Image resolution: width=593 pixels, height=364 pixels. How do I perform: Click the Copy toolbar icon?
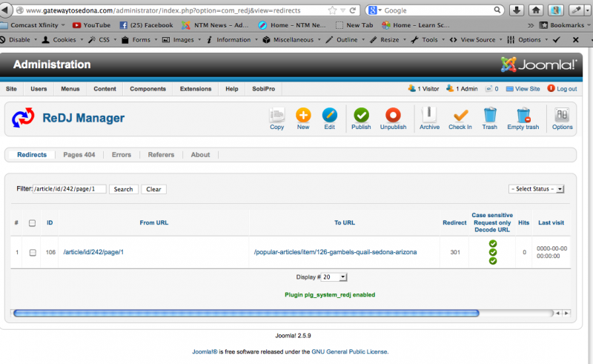coord(276,119)
